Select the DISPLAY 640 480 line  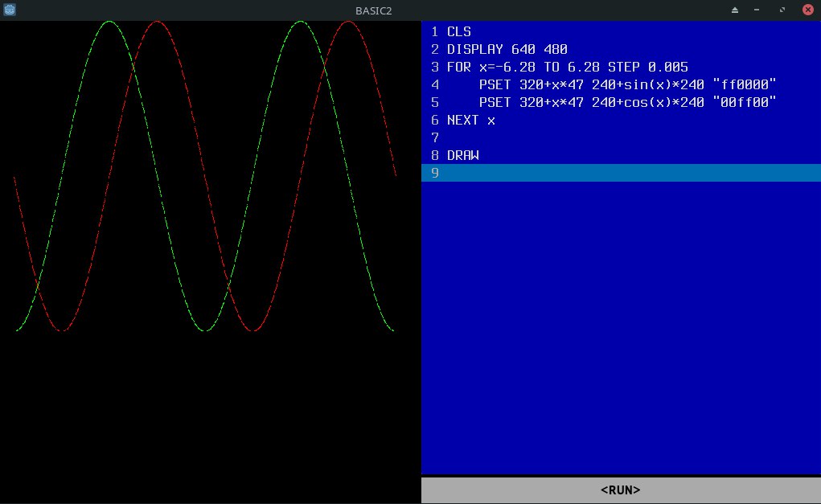point(621,49)
